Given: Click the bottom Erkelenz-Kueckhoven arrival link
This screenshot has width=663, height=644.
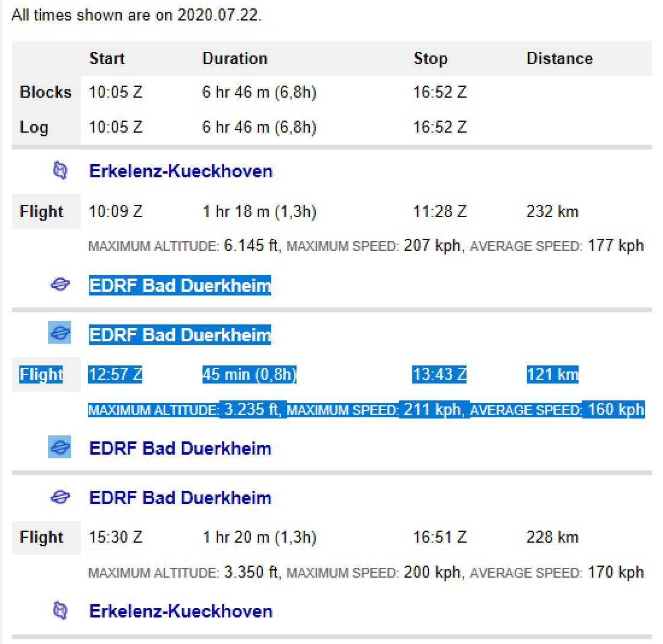Looking at the screenshot, I should [180, 611].
